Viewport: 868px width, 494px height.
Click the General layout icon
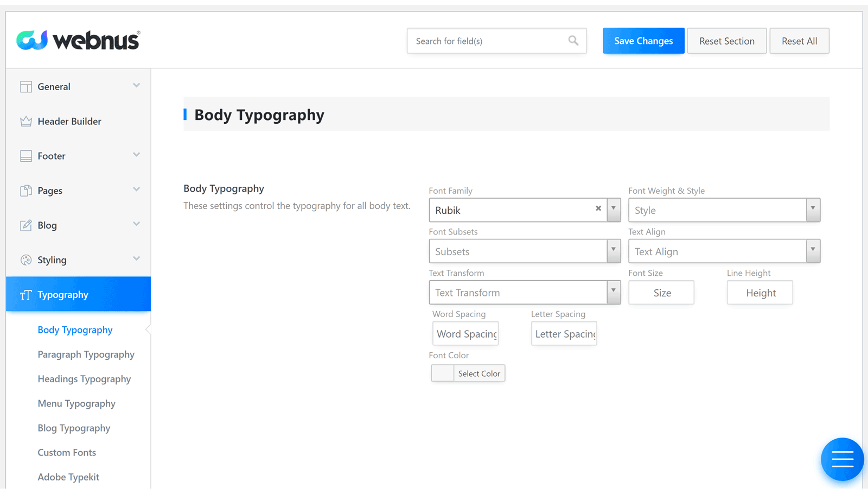26,87
